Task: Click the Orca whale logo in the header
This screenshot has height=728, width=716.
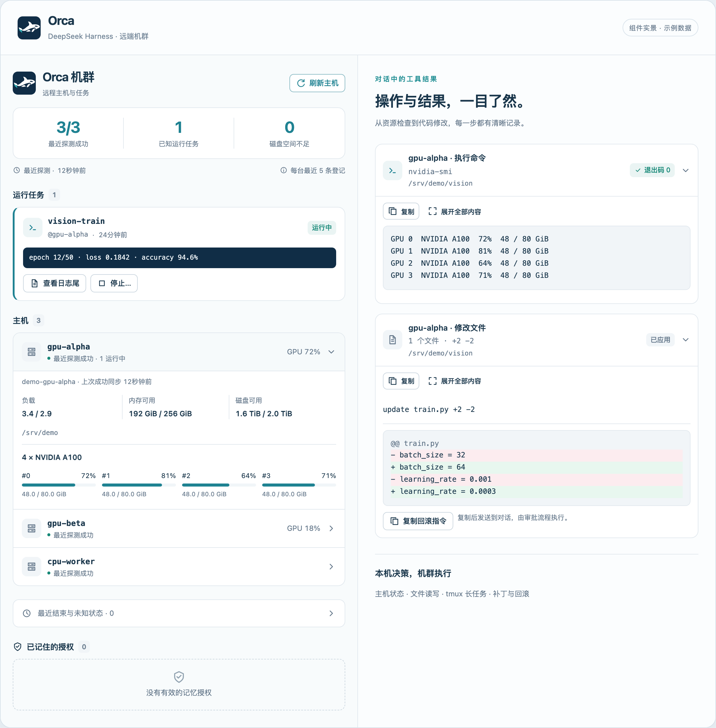Action: pos(29,28)
